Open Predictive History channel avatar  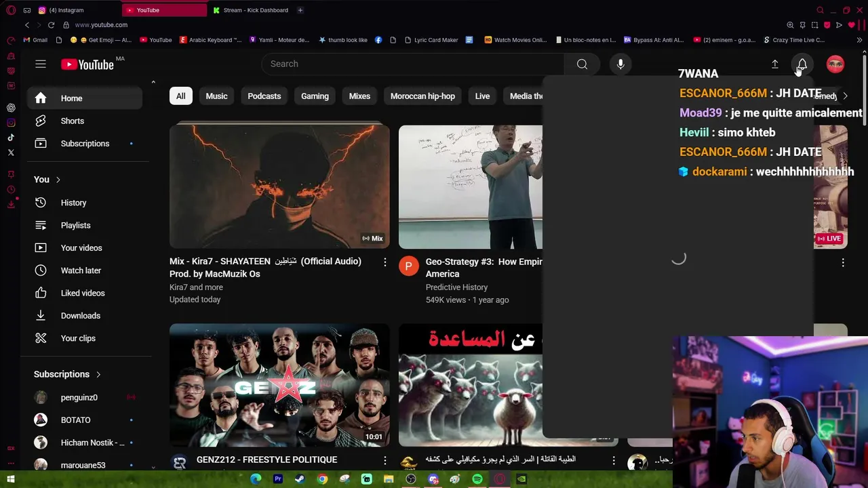(409, 266)
